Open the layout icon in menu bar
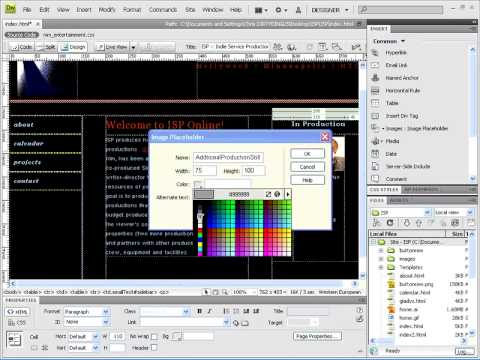The height and width of the screenshot is (360, 480). pos(261,10)
